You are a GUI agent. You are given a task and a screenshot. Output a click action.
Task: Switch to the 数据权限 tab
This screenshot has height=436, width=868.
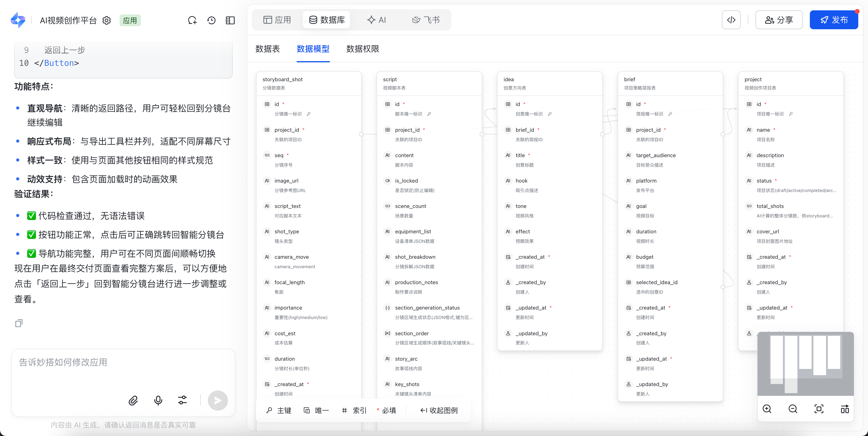pyautogui.click(x=363, y=49)
